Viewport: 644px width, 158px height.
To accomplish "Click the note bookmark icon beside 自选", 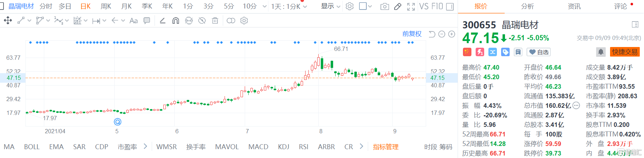I will coord(518,52).
